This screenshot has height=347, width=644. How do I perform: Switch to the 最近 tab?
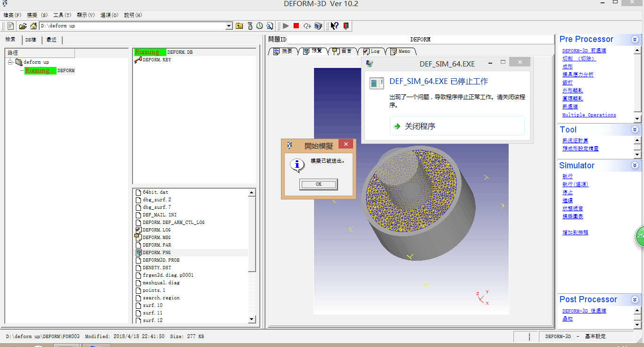52,40
